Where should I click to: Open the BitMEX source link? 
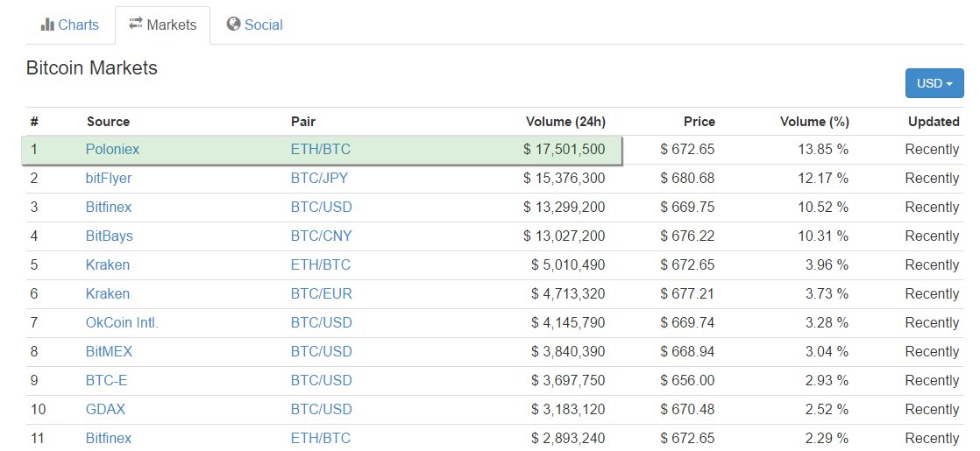pyautogui.click(x=109, y=352)
